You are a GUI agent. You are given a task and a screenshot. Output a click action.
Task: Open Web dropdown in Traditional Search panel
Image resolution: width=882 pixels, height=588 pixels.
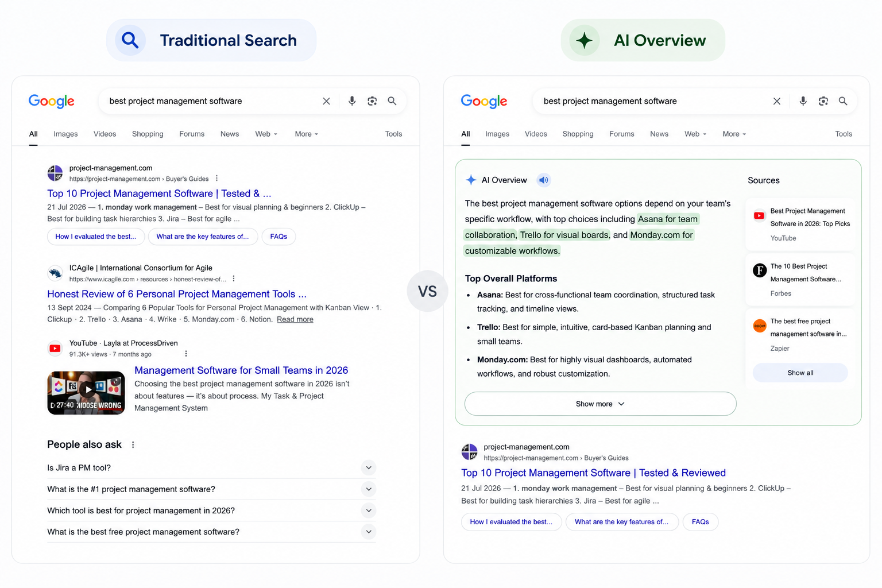[x=266, y=134]
